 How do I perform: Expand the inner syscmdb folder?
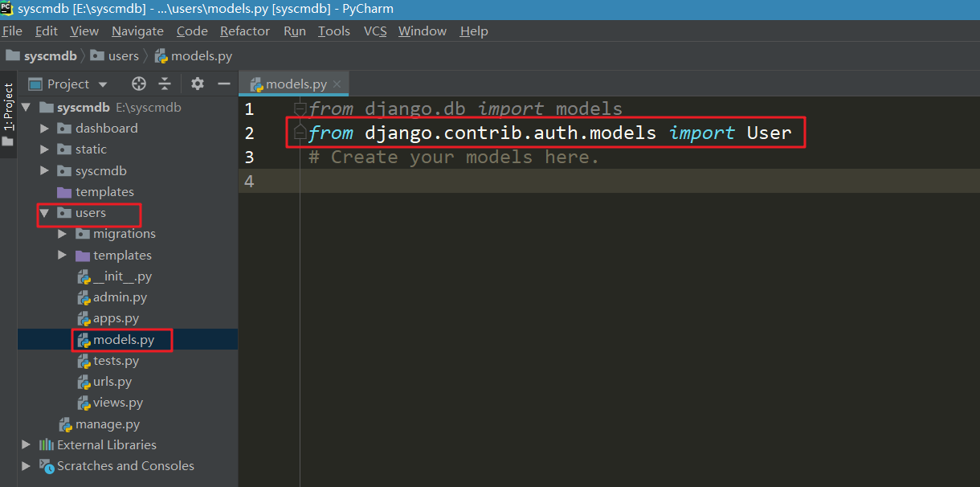point(44,170)
